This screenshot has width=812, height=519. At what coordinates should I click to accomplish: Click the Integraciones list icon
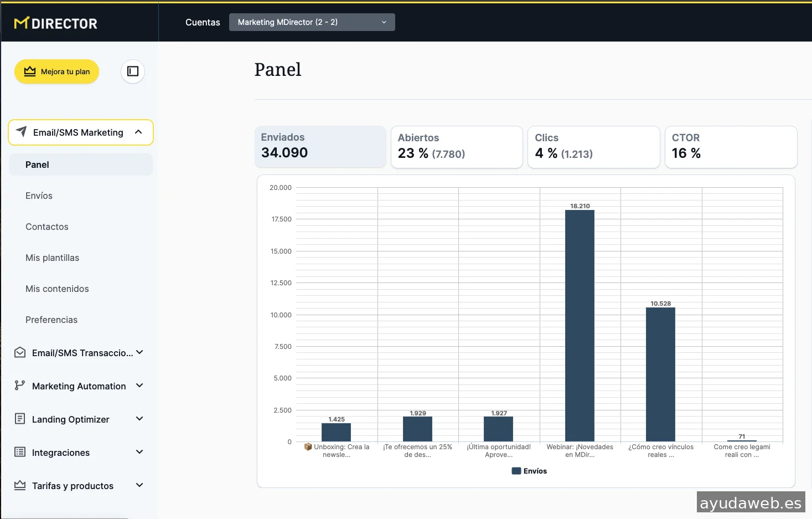click(x=20, y=452)
